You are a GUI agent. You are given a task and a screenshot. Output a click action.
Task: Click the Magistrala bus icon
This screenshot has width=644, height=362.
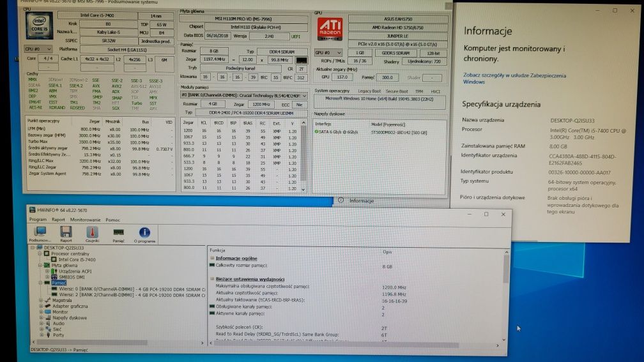click(x=47, y=301)
